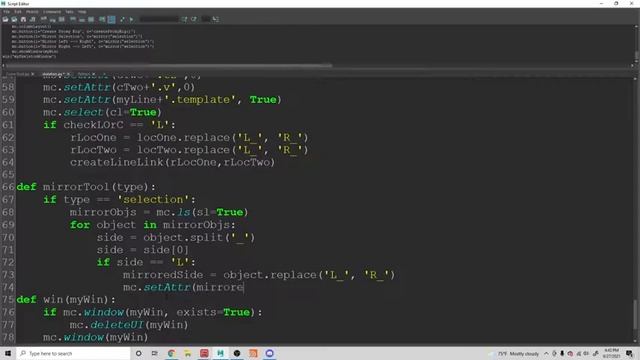The width and height of the screenshot is (640, 360).
Task: Click "side = object.split('_')" on line 70
Action: click(x=176, y=237)
